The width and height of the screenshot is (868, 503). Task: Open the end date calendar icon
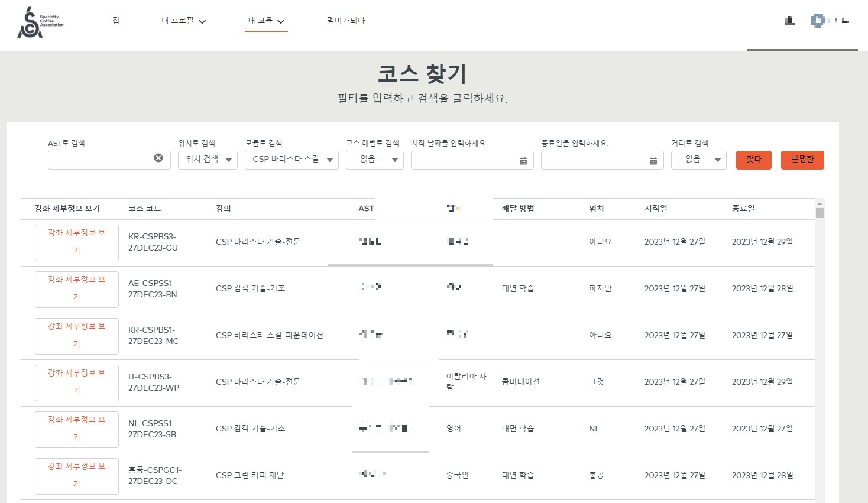[x=652, y=160]
